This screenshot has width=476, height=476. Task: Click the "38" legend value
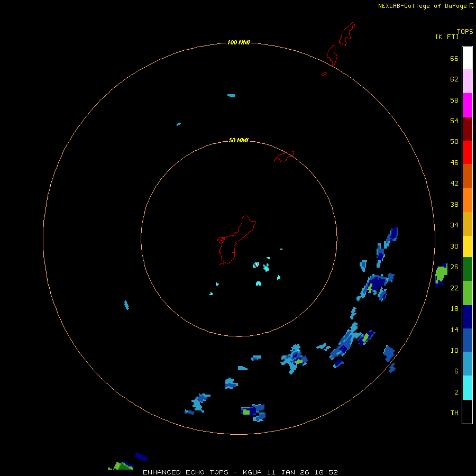point(454,204)
